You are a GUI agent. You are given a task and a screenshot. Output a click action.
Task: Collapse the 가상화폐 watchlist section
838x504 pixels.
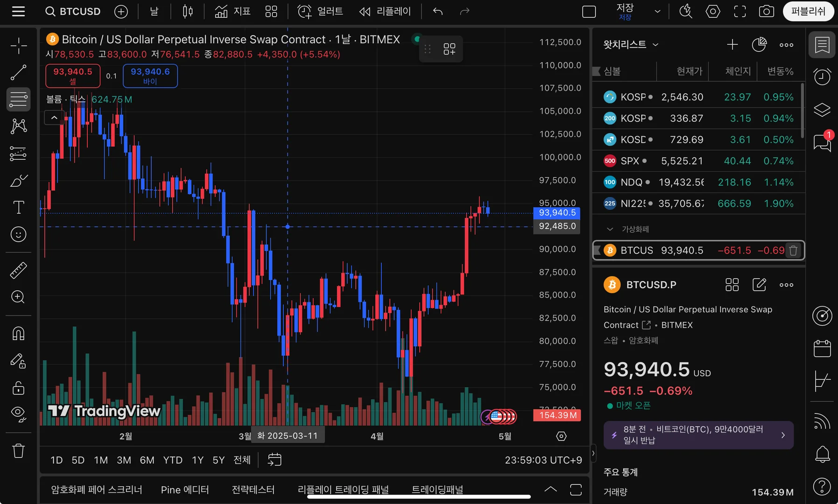coord(610,229)
